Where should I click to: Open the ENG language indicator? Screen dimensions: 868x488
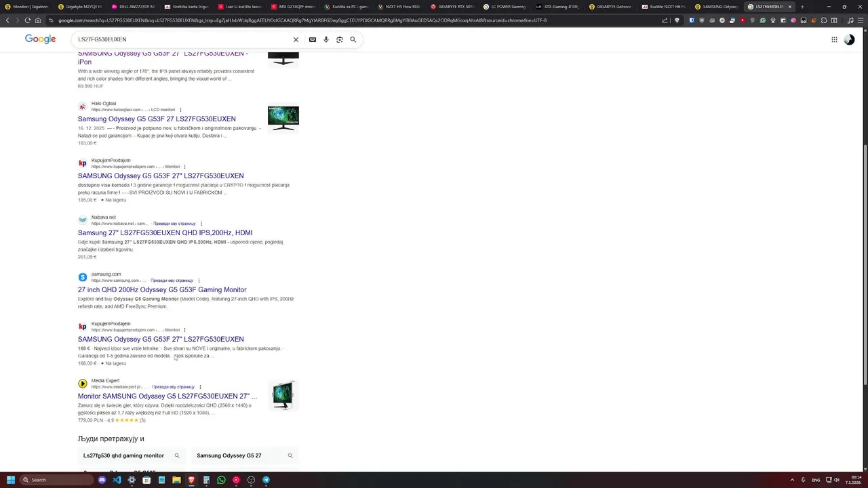[x=816, y=480]
